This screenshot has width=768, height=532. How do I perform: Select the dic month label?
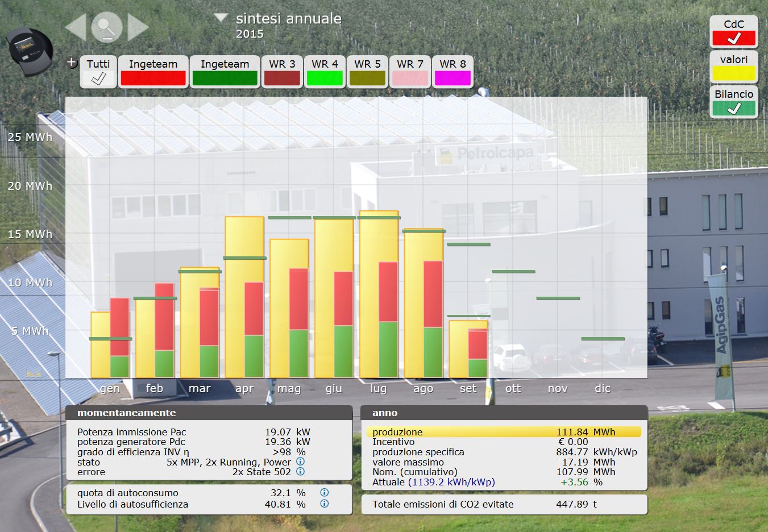[603, 388]
